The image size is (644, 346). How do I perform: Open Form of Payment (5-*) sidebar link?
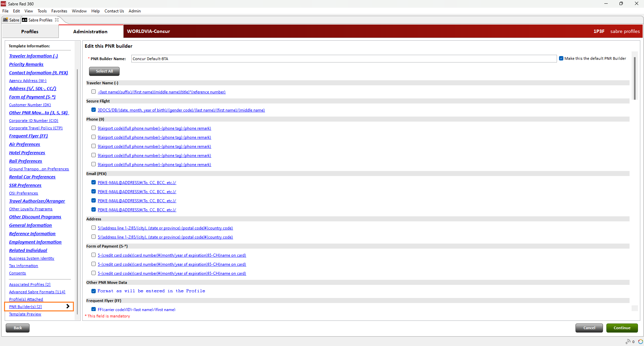click(x=32, y=97)
